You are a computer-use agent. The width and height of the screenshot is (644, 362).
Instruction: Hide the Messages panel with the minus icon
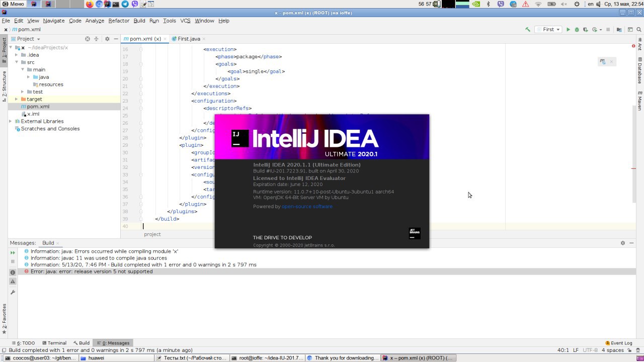pos(632,243)
